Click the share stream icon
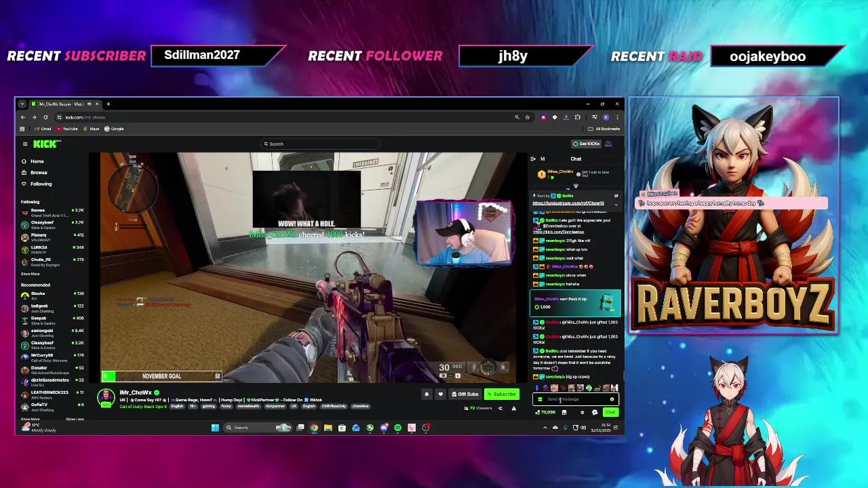Viewport: 868px width, 488px height. (500, 409)
